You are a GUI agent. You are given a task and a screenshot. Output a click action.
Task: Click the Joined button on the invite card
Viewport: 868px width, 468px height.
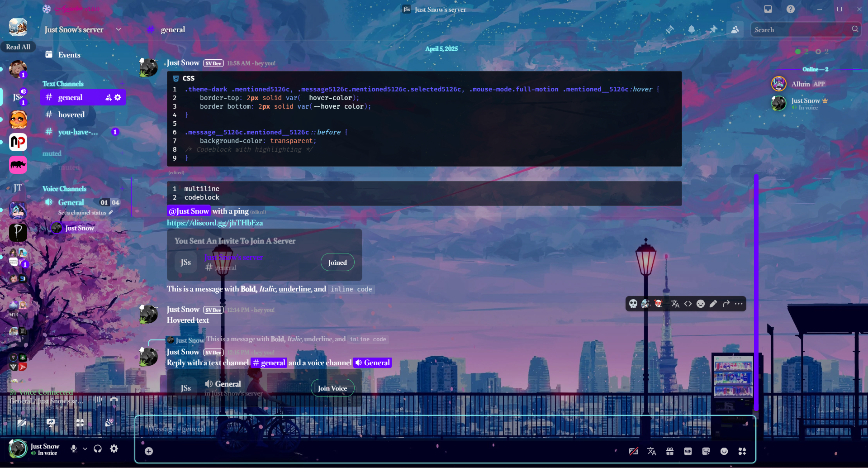click(337, 263)
